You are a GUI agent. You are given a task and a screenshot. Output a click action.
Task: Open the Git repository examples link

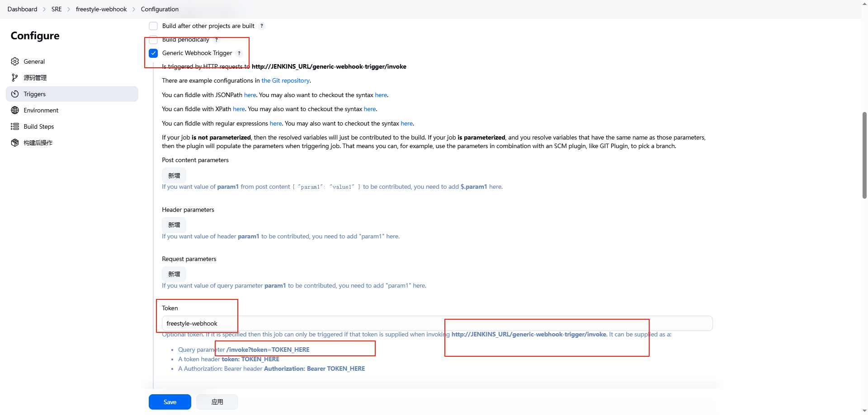[285, 81]
